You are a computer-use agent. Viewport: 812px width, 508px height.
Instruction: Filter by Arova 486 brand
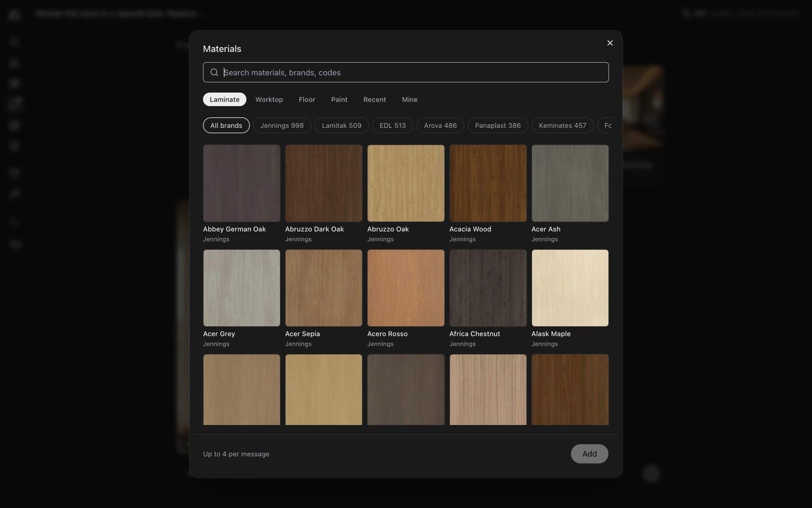tap(441, 125)
